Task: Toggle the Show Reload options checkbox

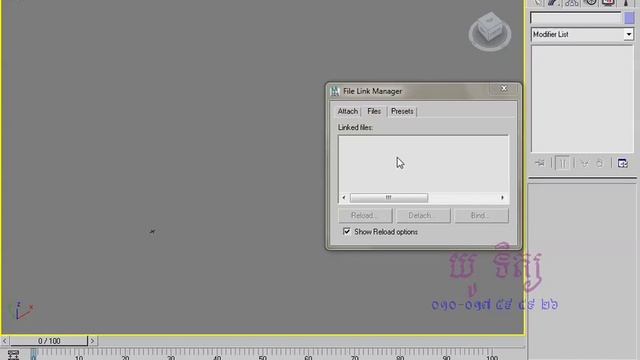Action: coord(347,231)
